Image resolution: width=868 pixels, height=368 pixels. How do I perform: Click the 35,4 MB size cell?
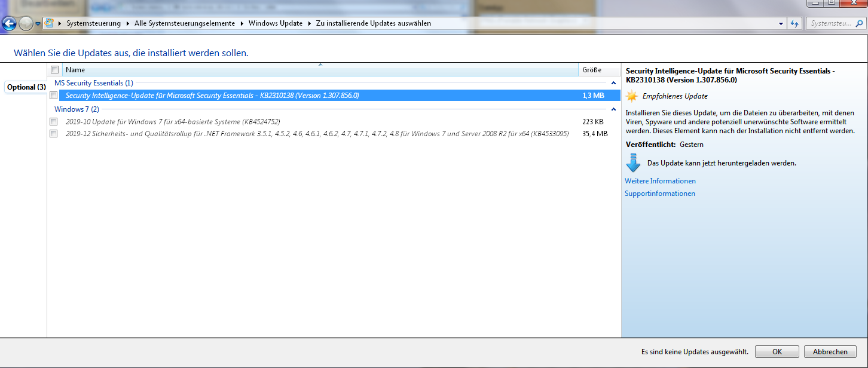595,134
